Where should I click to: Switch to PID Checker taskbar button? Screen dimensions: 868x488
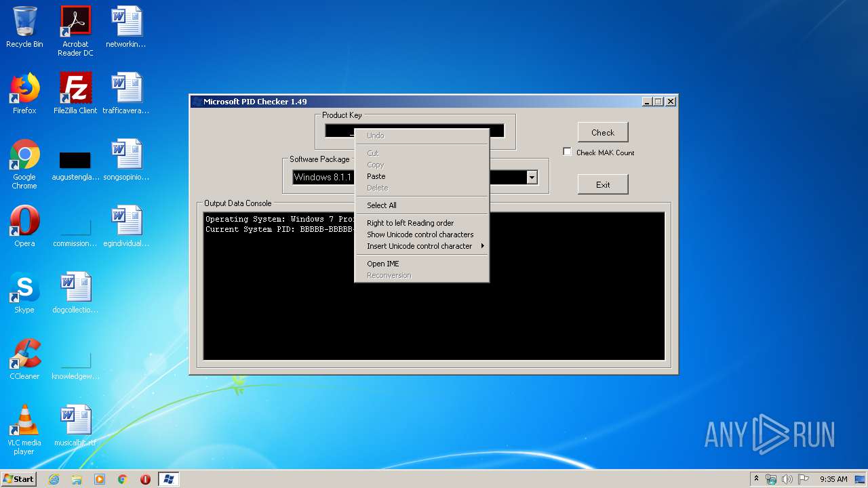coord(168,479)
